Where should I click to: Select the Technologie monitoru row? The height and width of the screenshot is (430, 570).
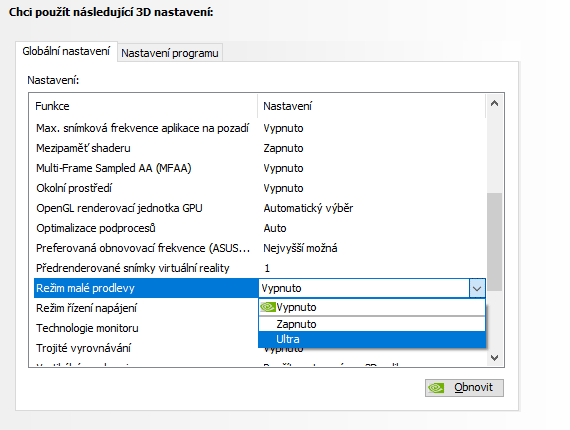click(146, 328)
